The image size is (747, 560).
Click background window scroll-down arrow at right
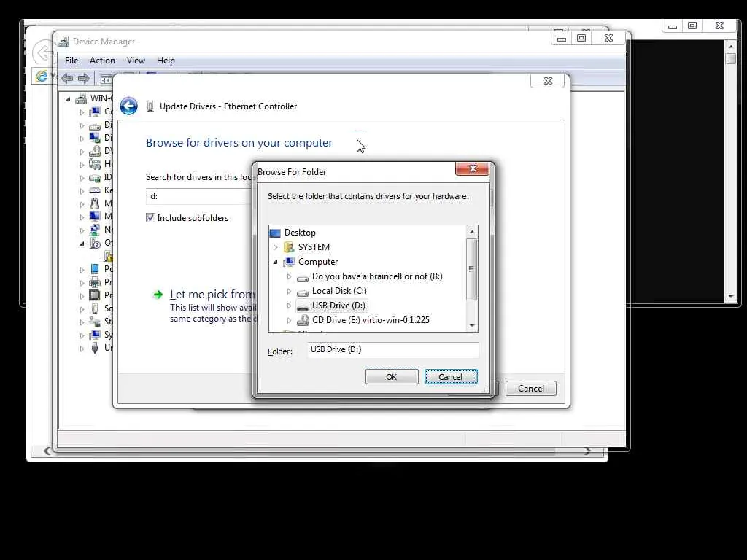click(x=731, y=297)
